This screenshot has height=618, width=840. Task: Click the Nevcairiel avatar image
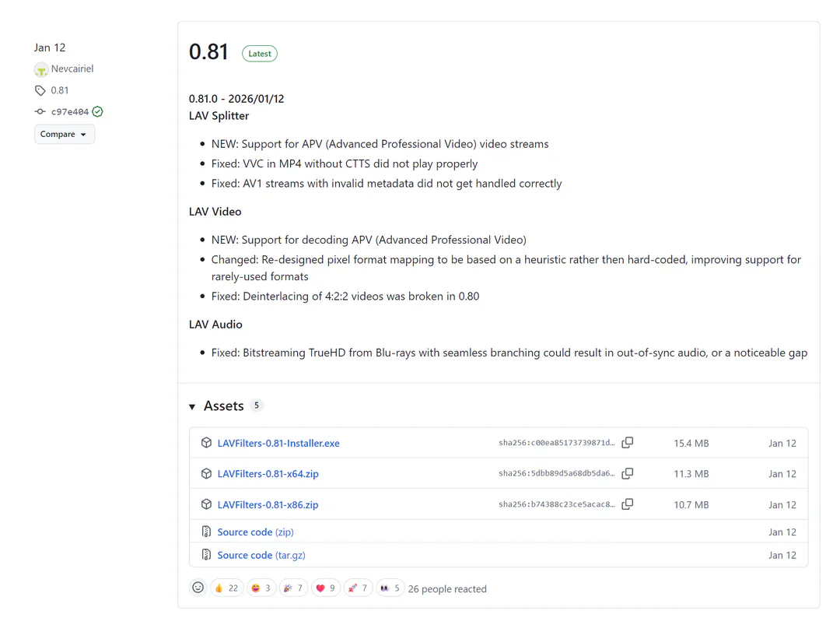click(x=41, y=69)
